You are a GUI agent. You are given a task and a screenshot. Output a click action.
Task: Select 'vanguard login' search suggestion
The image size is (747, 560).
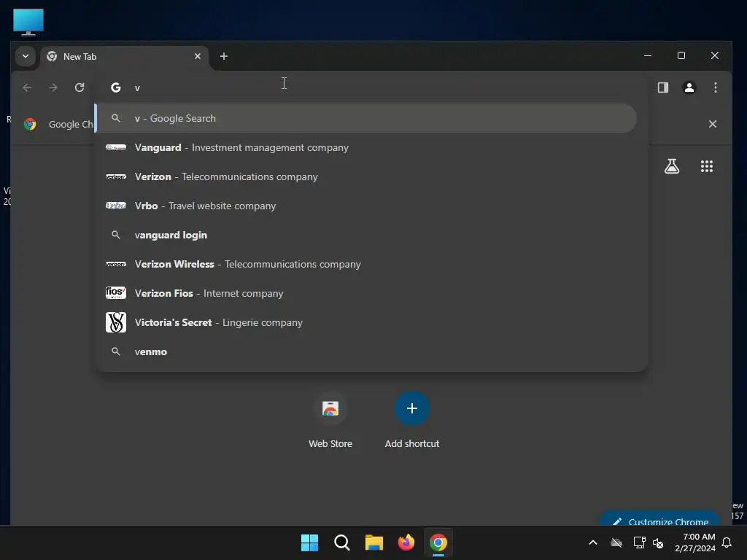[x=366, y=235]
